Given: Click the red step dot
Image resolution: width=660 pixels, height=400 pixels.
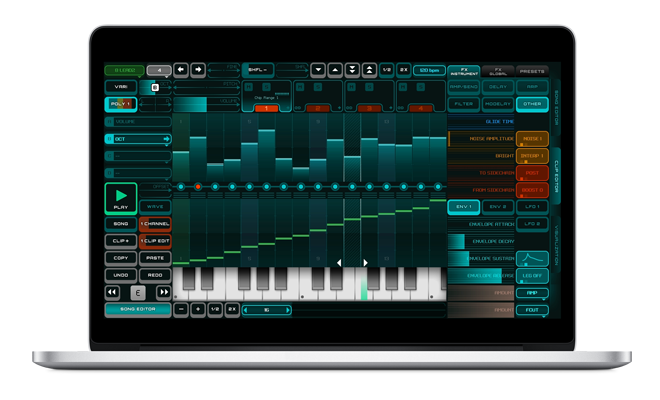Looking at the screenshot, I should click(198, 187).
